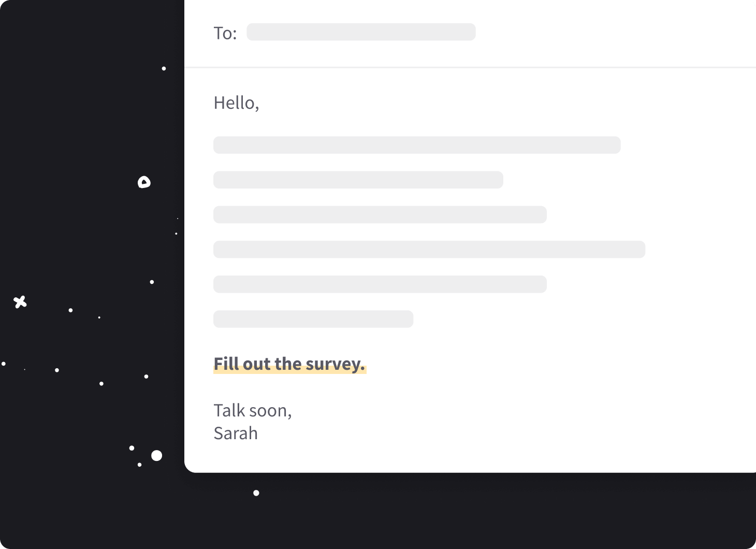The height and width of the screenshot is (549, 756).
Task: Select the second placeholder line in body
Action: click(358, 180)
